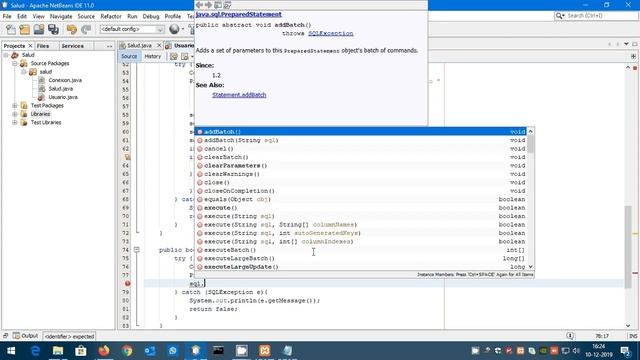Choose clearParameters() completion item
Image resolution: width=640 pixels, height=360 pixels.
coord(361,165)
